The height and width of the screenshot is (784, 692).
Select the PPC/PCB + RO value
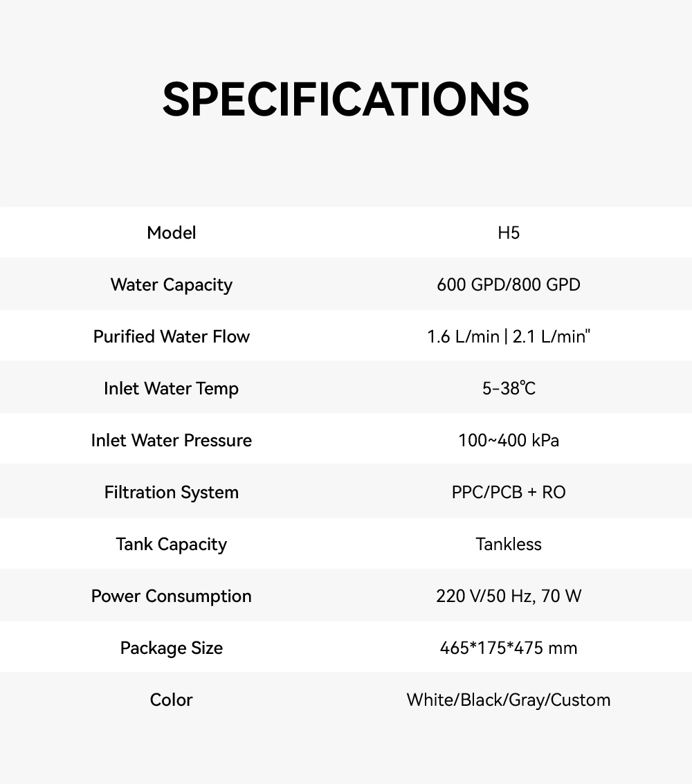point(509,492)
